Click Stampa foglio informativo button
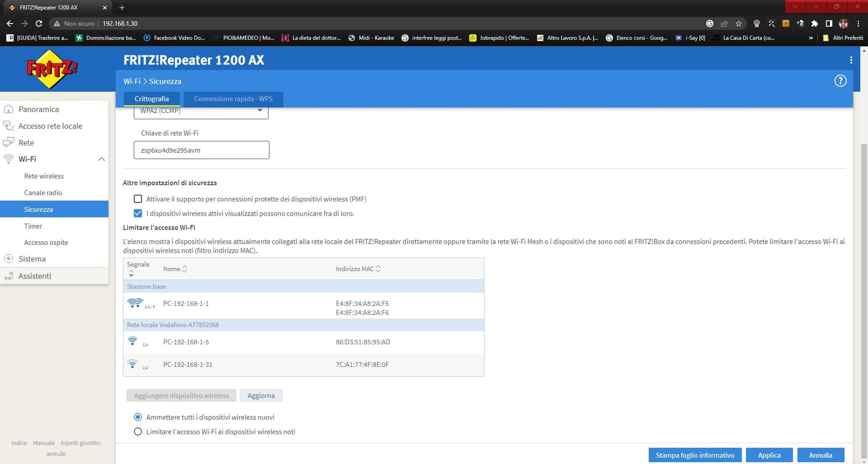 [x=695, y=455]
